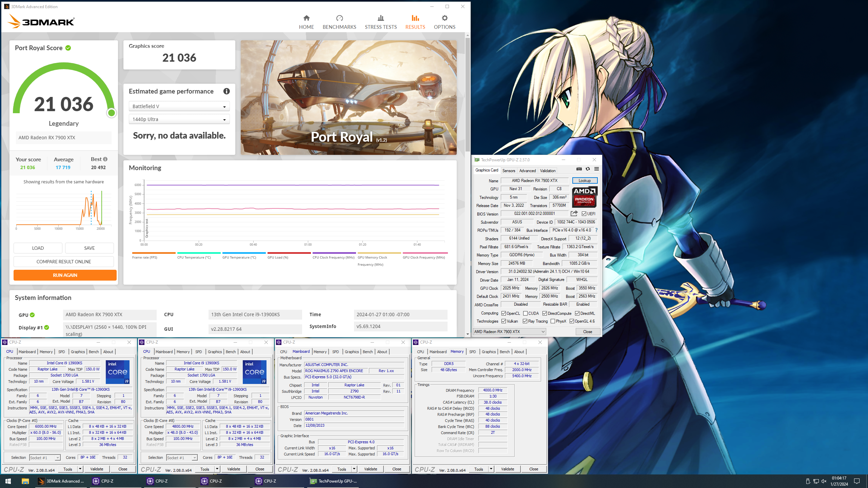Click the muted volume icon in system tray

coord(824,481)
